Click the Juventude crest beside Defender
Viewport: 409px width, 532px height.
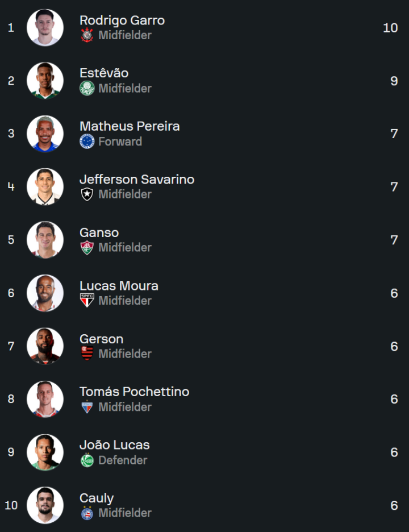click(x=87, y=460)
